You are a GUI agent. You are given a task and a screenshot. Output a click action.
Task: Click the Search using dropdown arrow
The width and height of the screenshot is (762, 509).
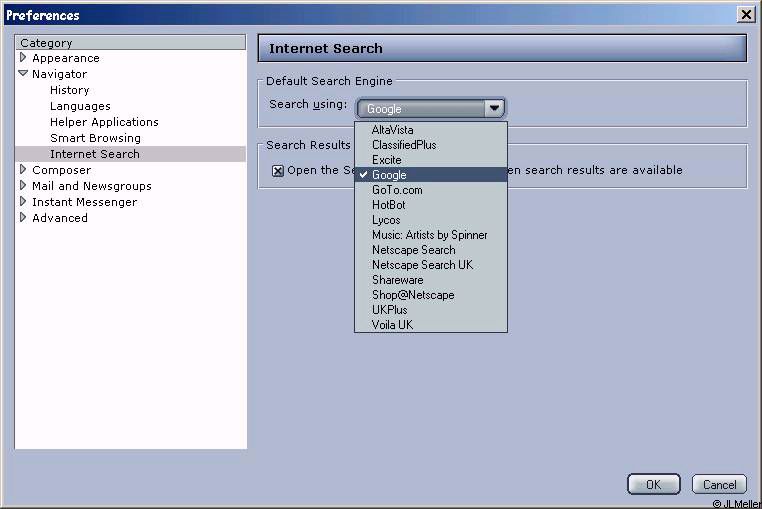point(494,108)
